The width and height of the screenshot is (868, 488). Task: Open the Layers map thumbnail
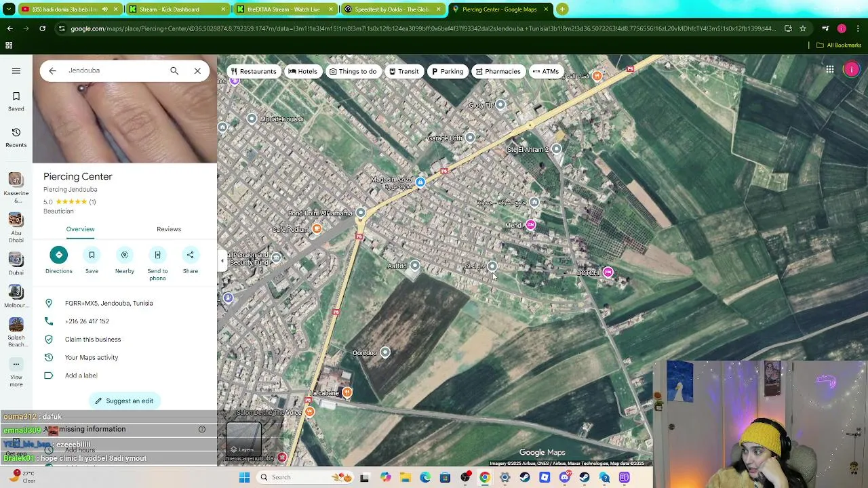[x=244, y=439]
